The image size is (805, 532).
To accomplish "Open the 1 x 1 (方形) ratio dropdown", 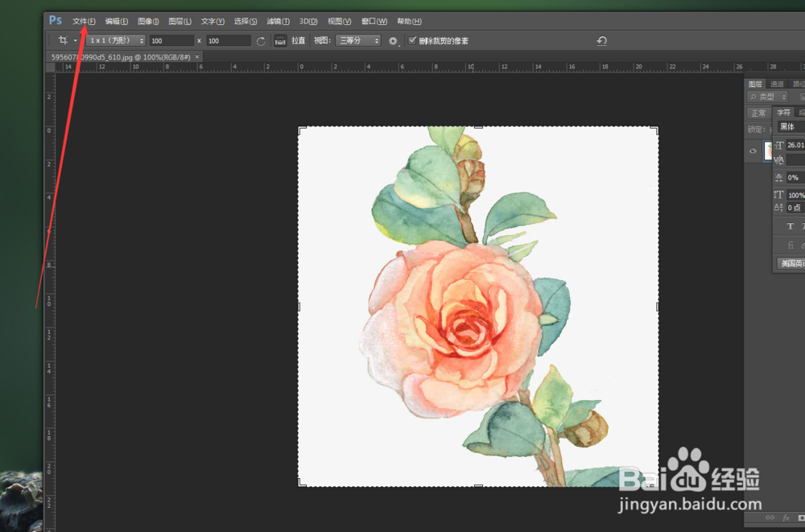I will click(x=116, y=40).
